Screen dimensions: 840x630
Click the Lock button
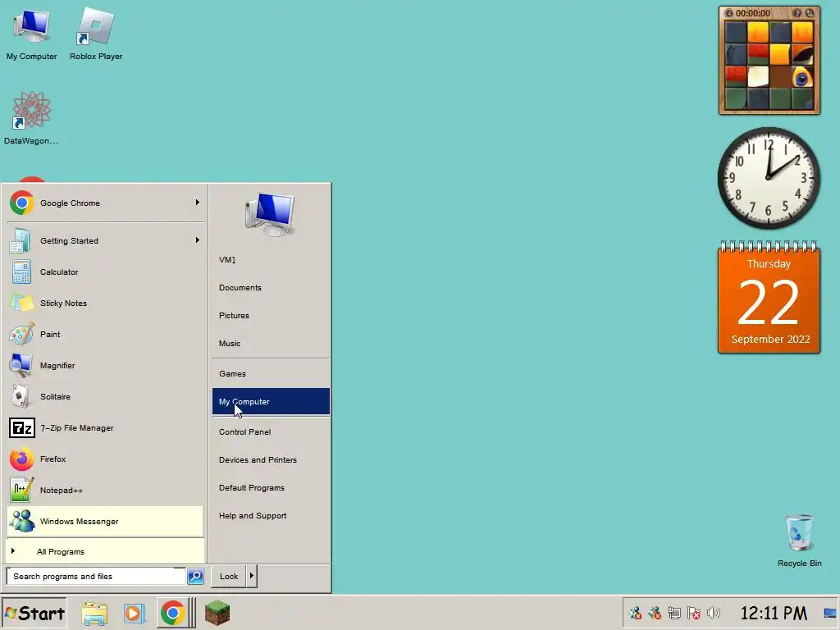[229, 577]
